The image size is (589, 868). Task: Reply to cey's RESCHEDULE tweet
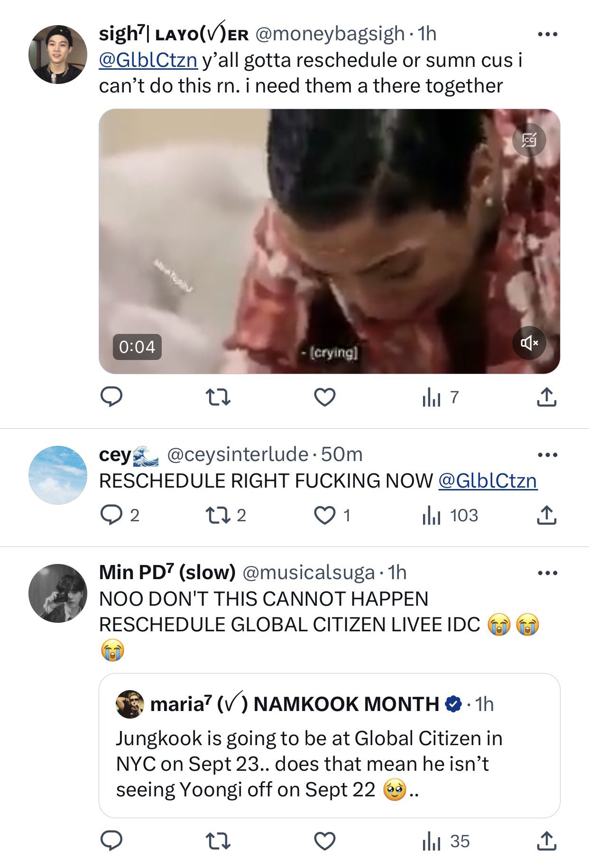click(x=111, y=515)
